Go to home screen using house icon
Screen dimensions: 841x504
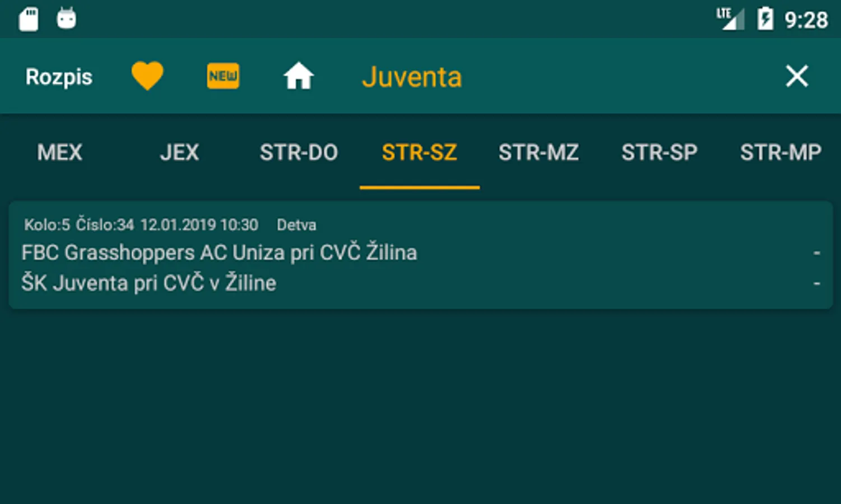pos(299,76)
